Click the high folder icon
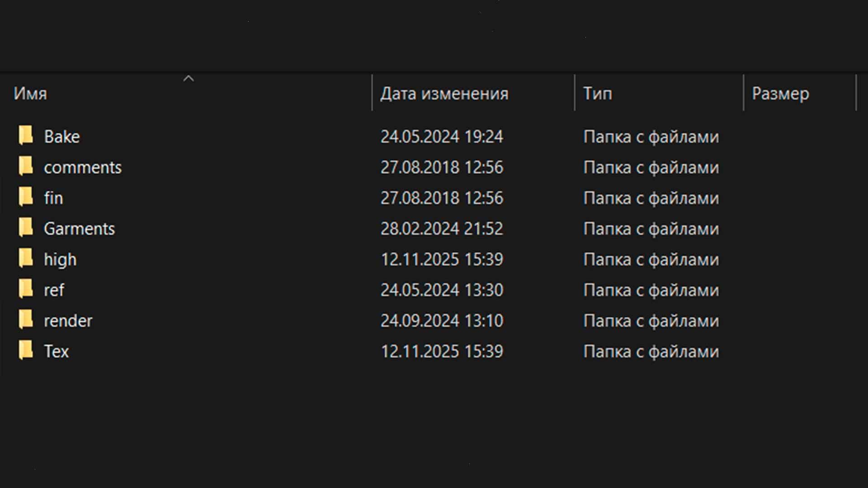The height and width of the screenshot is (488, 868). [26, 259]
